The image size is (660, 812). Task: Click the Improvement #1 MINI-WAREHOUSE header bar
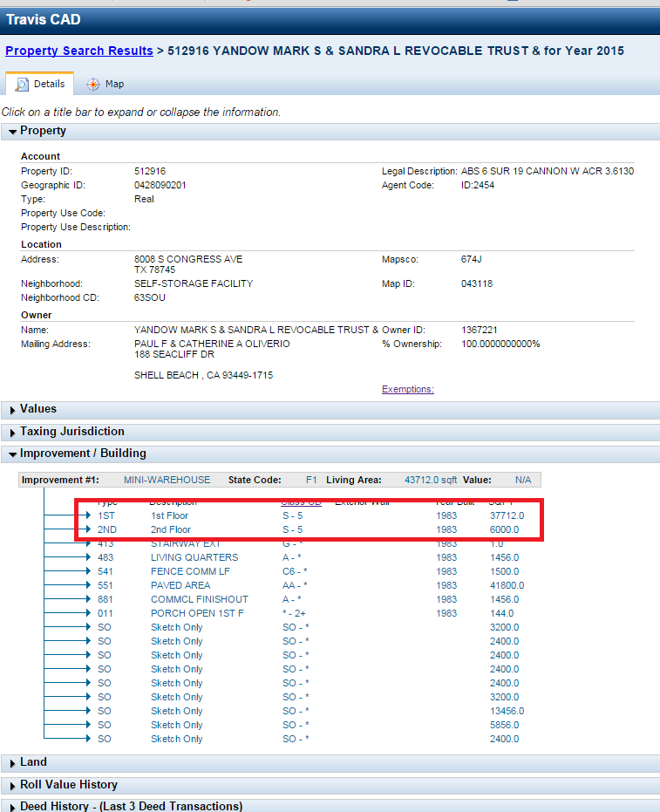(279, 480)
